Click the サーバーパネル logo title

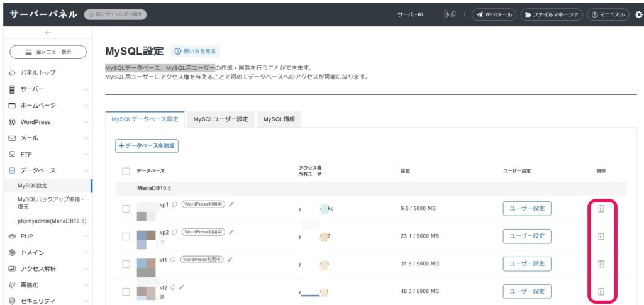43,14
